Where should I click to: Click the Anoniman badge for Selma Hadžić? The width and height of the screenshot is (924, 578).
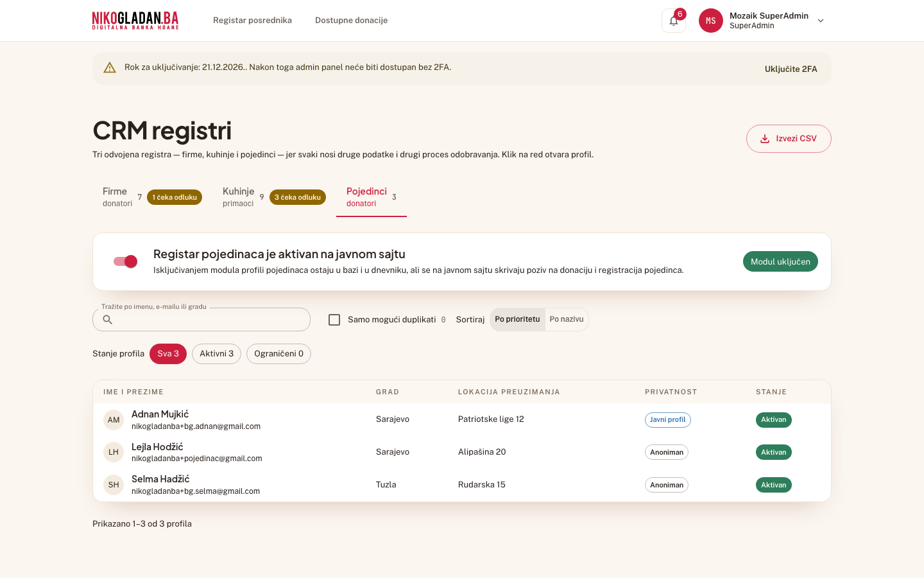point(667,485)
